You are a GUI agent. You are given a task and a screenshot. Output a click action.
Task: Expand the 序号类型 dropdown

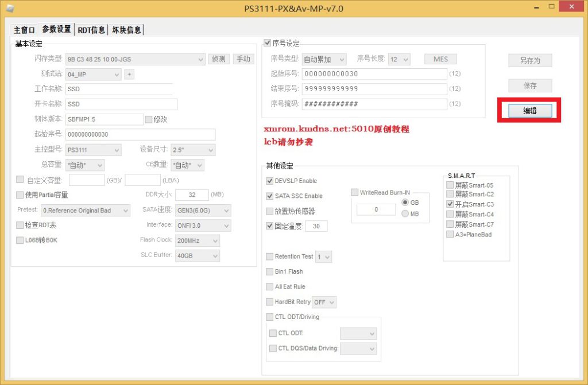[324, 59]
